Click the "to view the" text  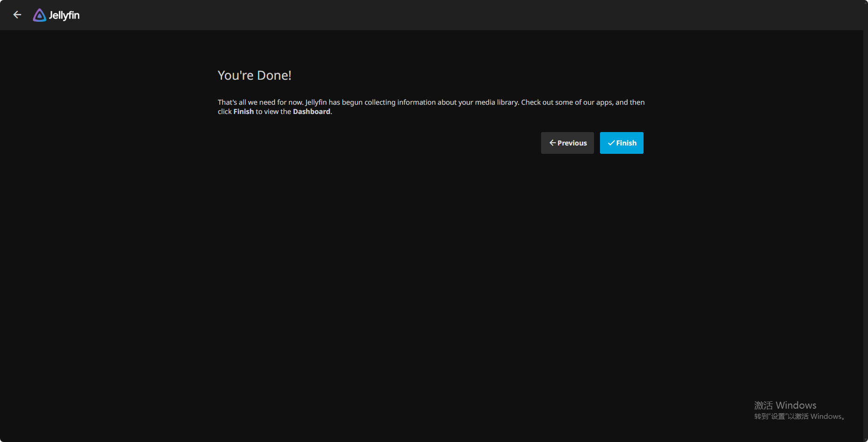coord(274,112)
